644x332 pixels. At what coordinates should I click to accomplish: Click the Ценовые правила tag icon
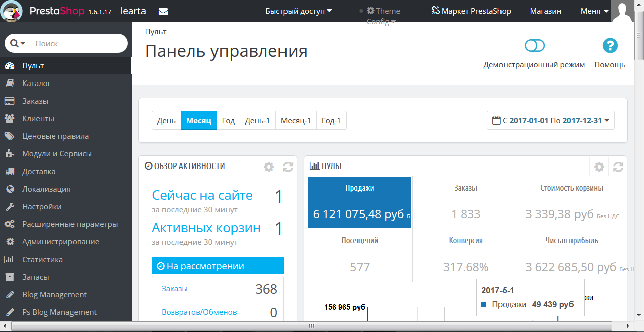[x=9, y=136]
